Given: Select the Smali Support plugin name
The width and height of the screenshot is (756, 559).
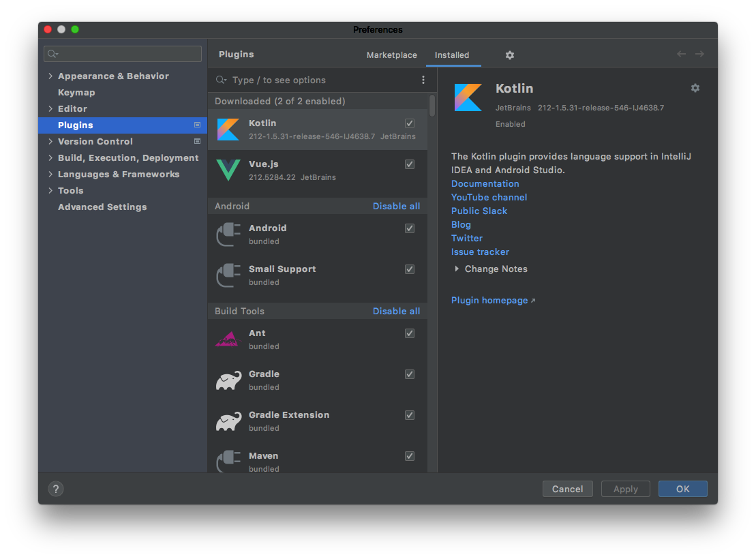Looking at the screenshot, I should tap(282, 269).
